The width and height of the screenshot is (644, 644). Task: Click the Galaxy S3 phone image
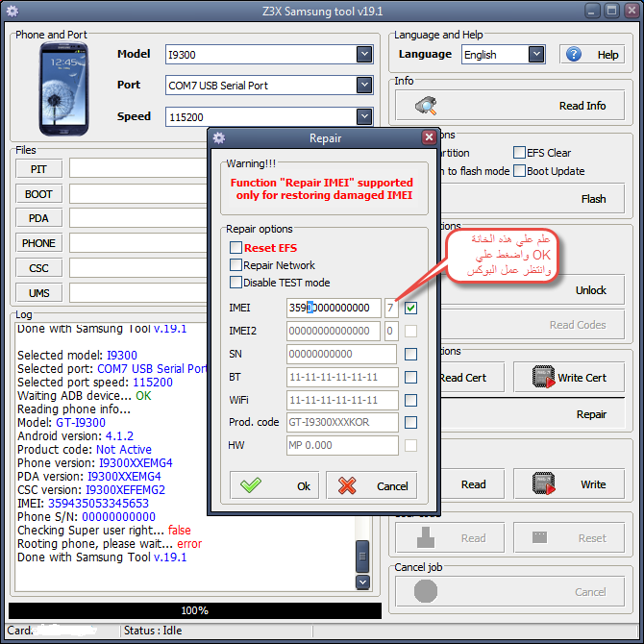[63, 88]
